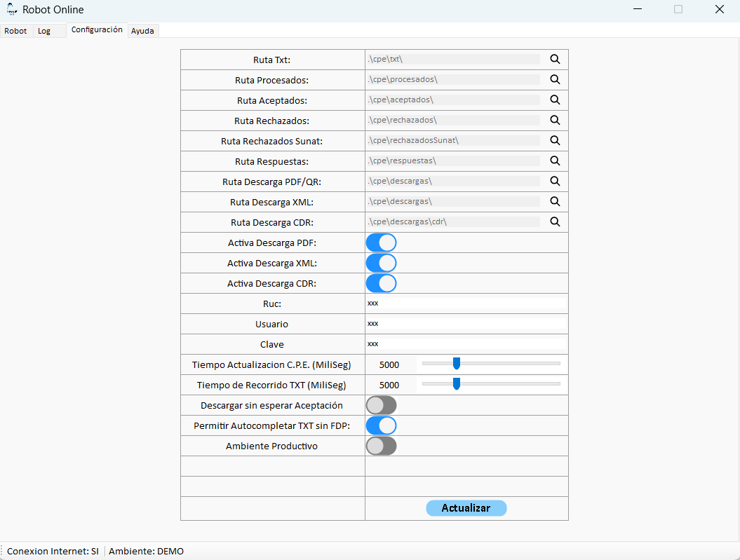740x560 pixels.
Task: Browse path for Ruta Rechazados Sunat
Action: point(555,140)
